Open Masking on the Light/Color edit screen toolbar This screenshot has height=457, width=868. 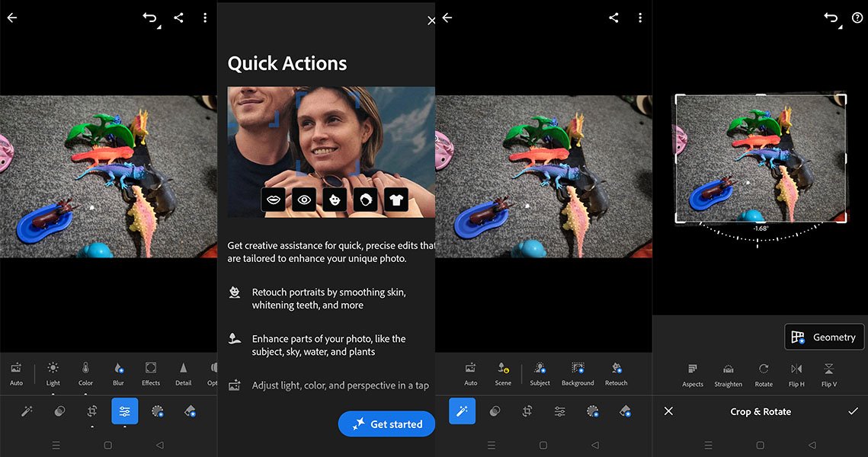click(x=158, y=411)
